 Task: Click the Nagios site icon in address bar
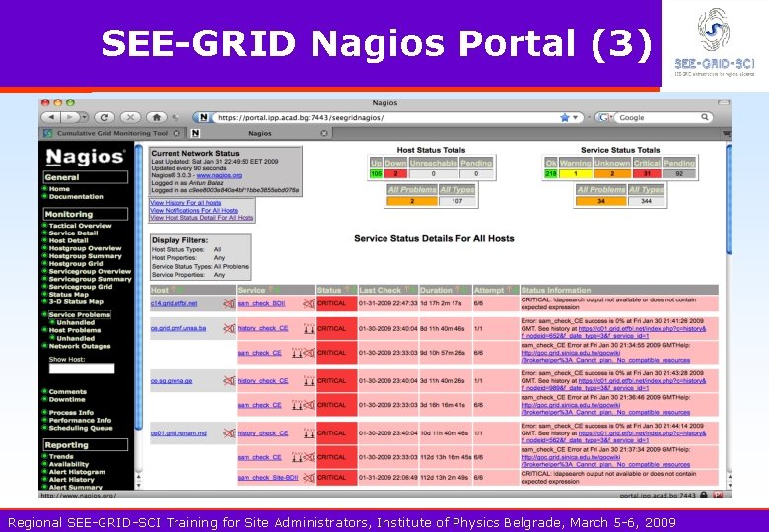tap(204, 117)
